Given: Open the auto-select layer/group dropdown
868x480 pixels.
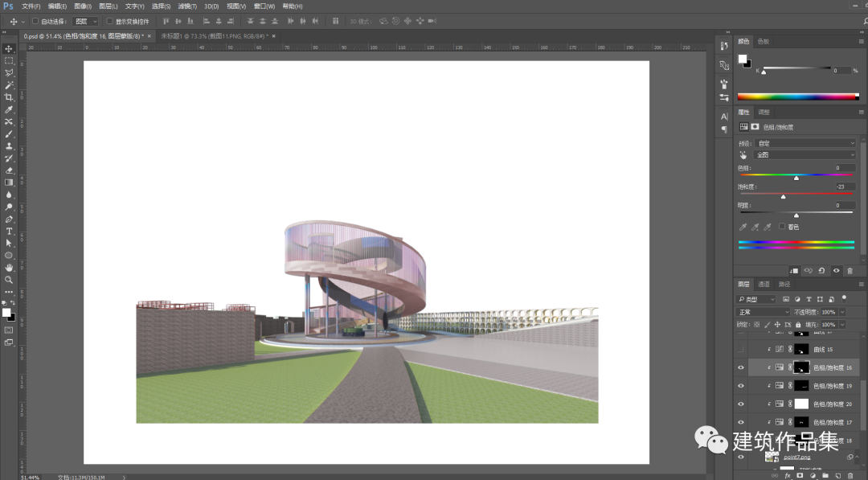Looking at the screenshot, I should [x=85, y=21].
